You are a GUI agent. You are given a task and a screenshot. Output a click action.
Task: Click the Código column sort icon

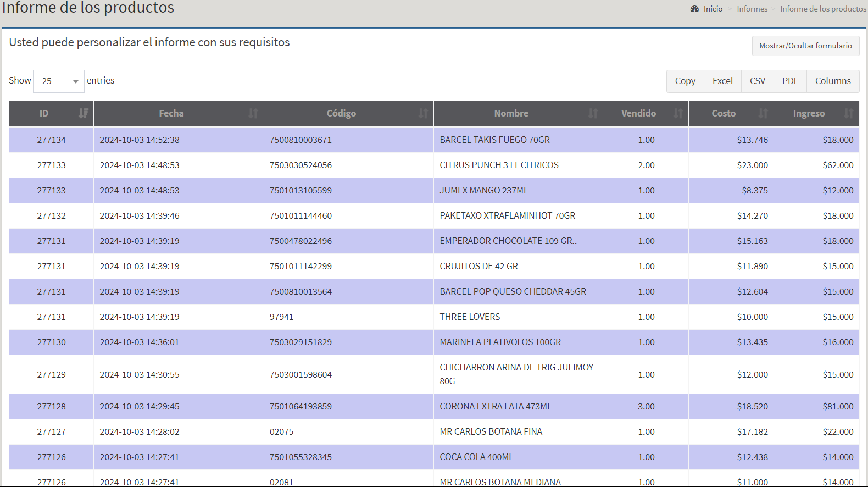pos(423,113)
